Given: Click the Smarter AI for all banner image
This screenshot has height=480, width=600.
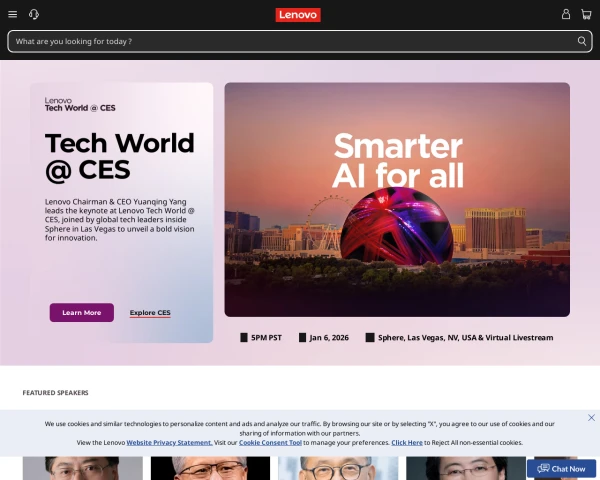Looking at the screenshot, I should (x=397, y=199).
